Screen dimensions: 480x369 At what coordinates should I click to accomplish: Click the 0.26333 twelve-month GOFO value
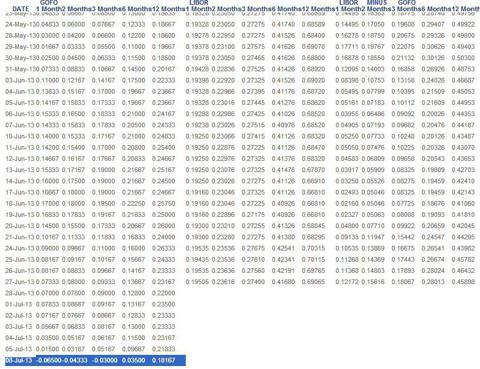[x=163, y=248]
